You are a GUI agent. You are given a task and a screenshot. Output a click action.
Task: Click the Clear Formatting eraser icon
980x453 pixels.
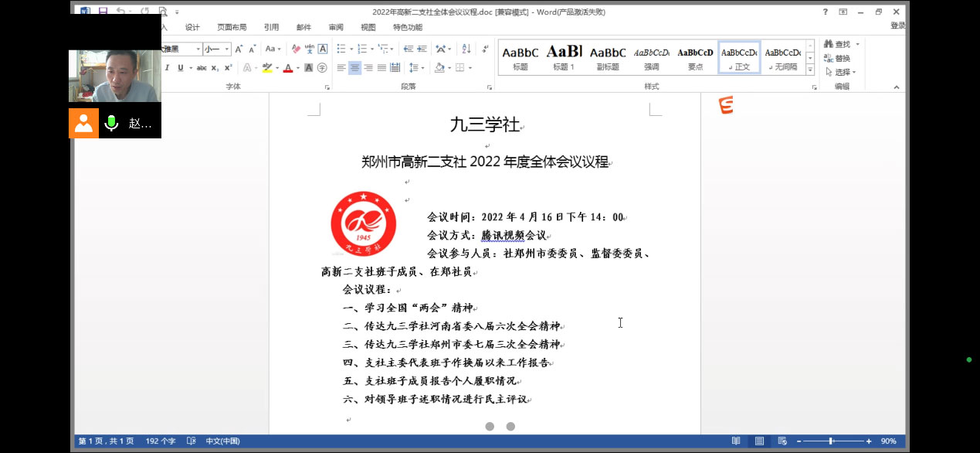point(296,49)
